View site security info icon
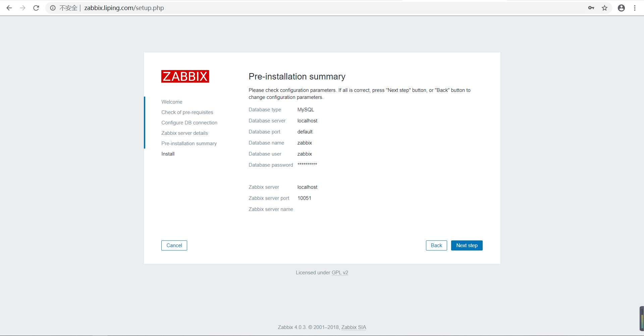This screenshot has height=336, width=644. [x=53, y=8]
